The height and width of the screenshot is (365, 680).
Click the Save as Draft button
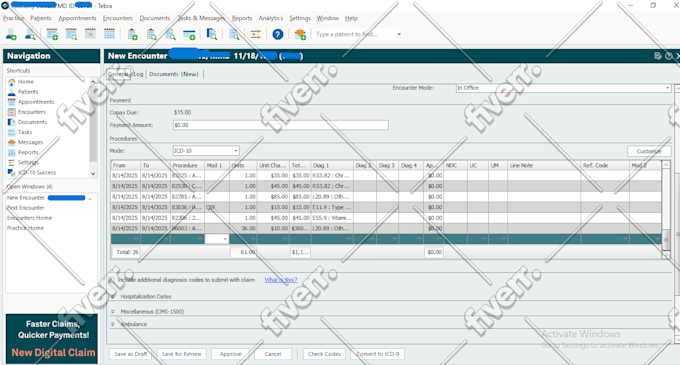point(131,354)
